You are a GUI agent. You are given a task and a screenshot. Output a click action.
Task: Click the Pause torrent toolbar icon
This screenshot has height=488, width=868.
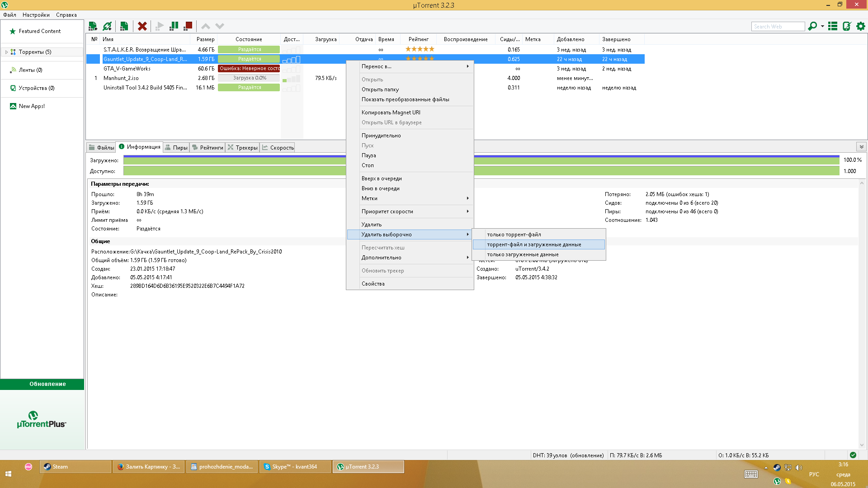tap(174, 26)
